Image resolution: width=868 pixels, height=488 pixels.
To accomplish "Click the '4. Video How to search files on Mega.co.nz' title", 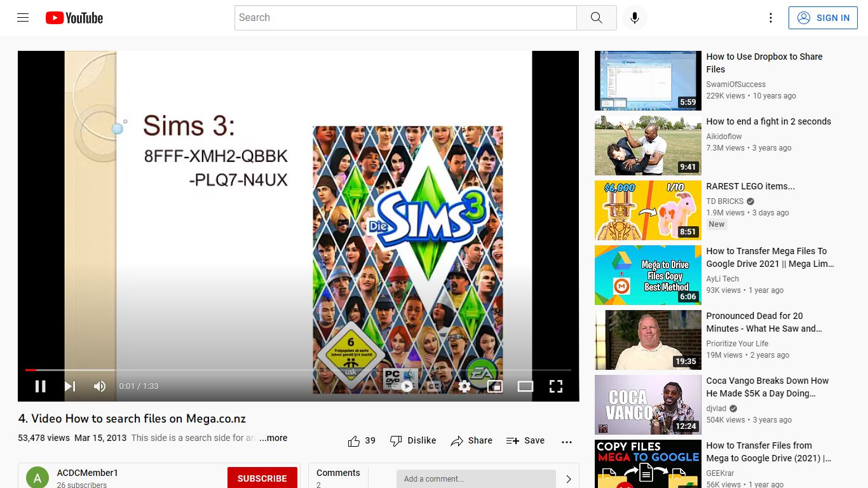I will coord(132,419).
